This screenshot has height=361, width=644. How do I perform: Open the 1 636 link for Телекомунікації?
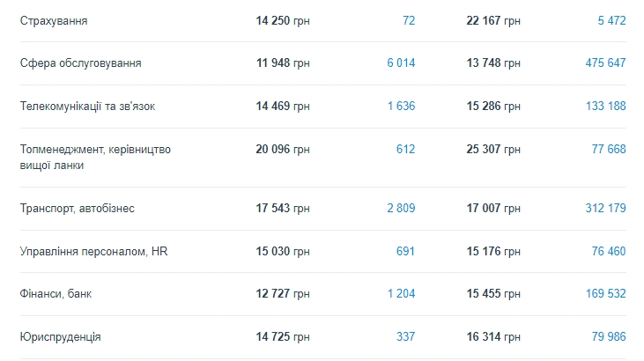point(401,107)
